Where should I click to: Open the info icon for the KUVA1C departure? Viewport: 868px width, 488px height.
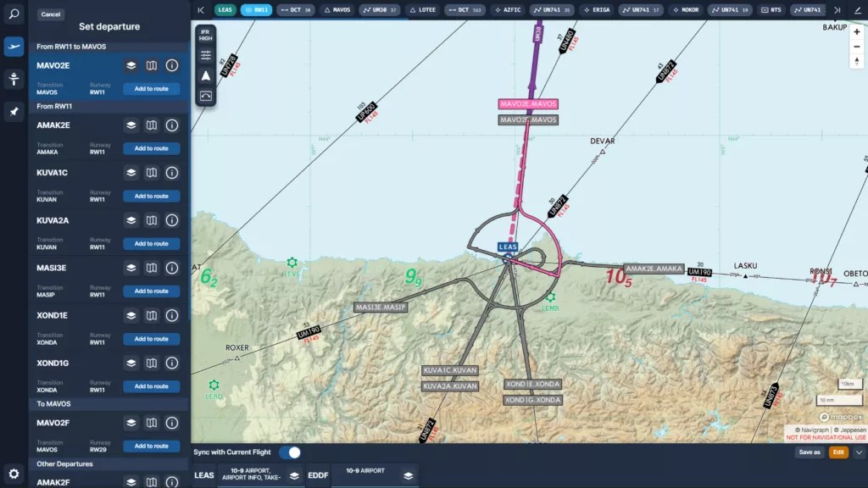[x=172, y=173]
